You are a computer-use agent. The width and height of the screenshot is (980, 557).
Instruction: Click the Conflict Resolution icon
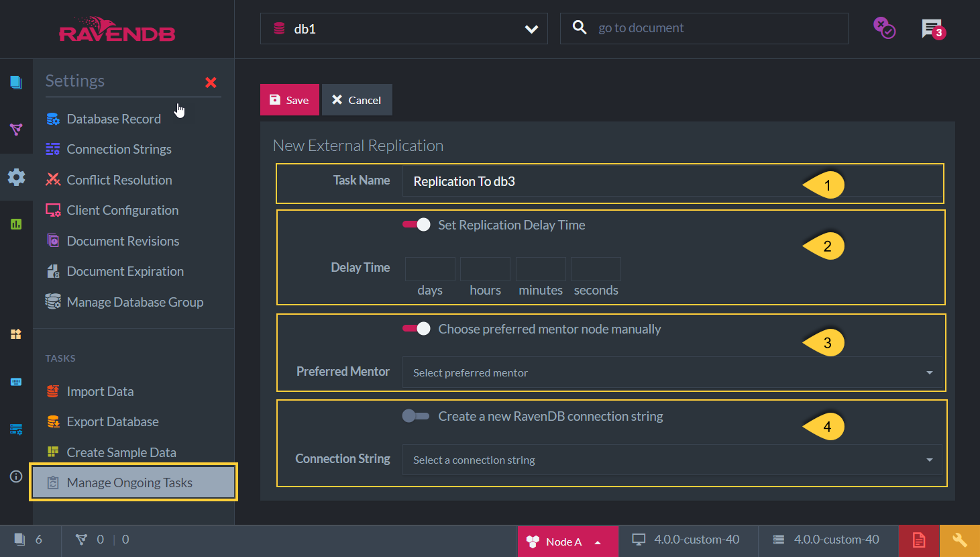pos(53,179)
